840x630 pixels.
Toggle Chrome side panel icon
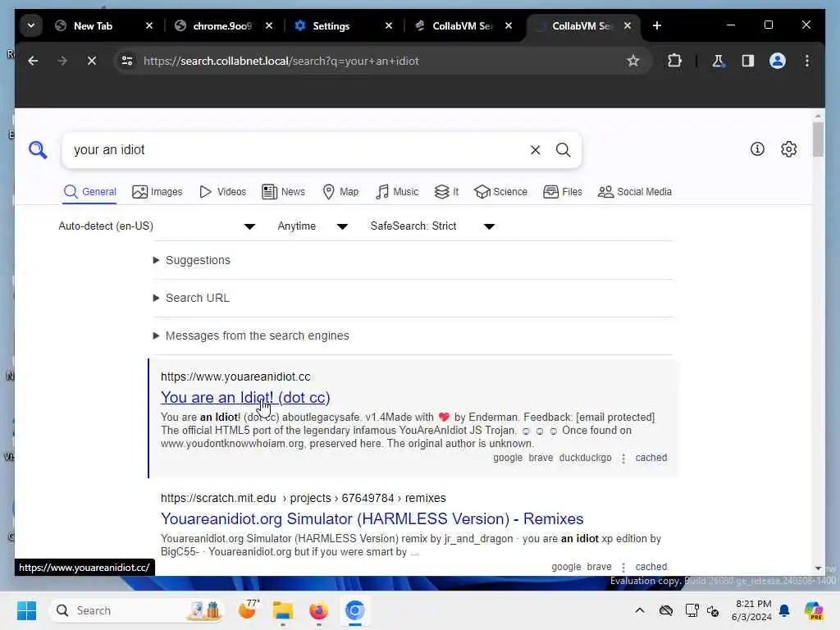pyautogui.click(x=748, y=61)
